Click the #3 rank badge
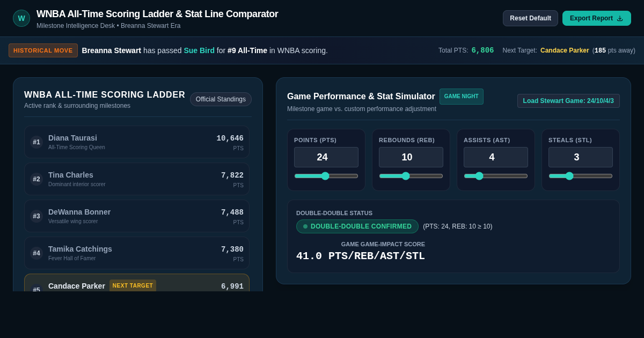The height and width of the screenshot is (338, 644). pos(36,216)
